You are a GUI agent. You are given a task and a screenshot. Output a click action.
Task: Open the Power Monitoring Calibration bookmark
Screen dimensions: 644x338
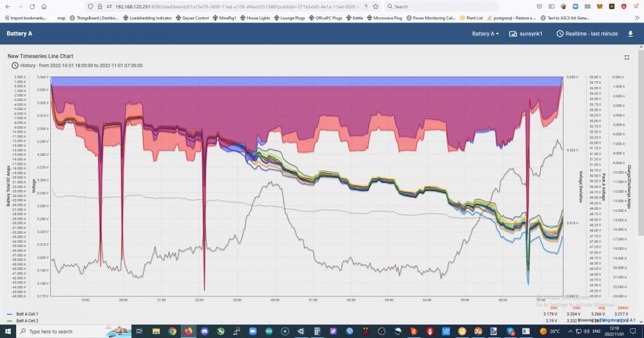431,18
